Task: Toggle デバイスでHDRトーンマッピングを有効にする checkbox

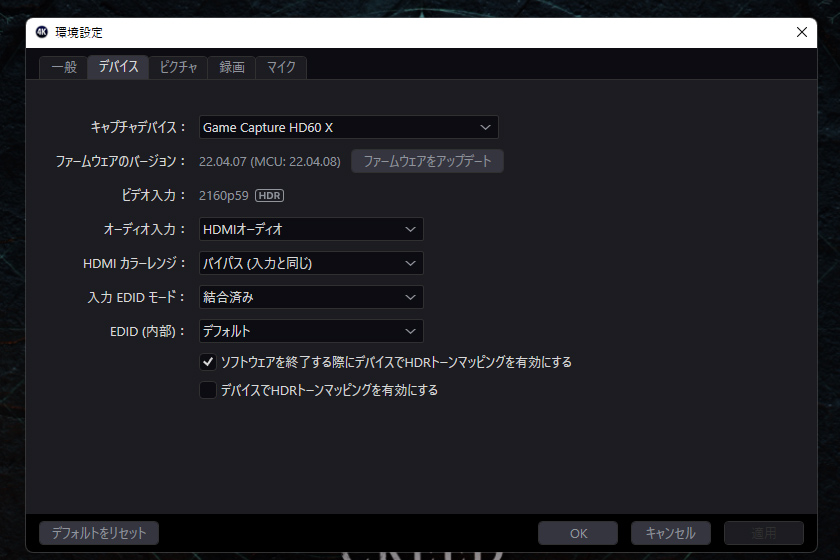Action: (x=208, y=390)
